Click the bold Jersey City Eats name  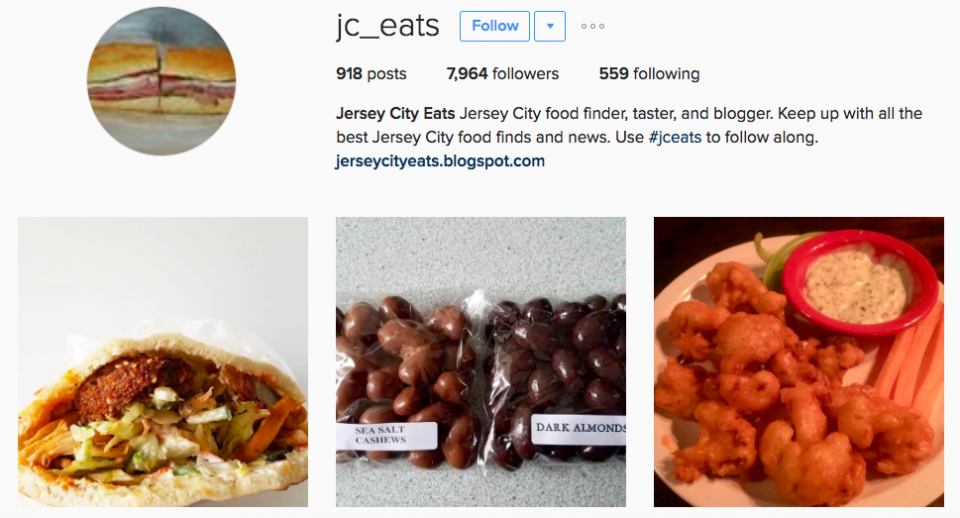(396, 113)
